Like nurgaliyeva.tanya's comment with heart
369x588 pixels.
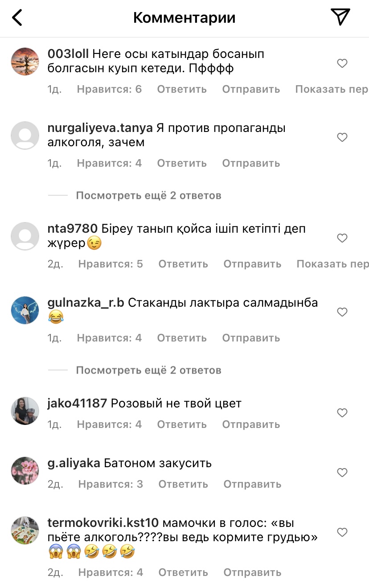342,137
